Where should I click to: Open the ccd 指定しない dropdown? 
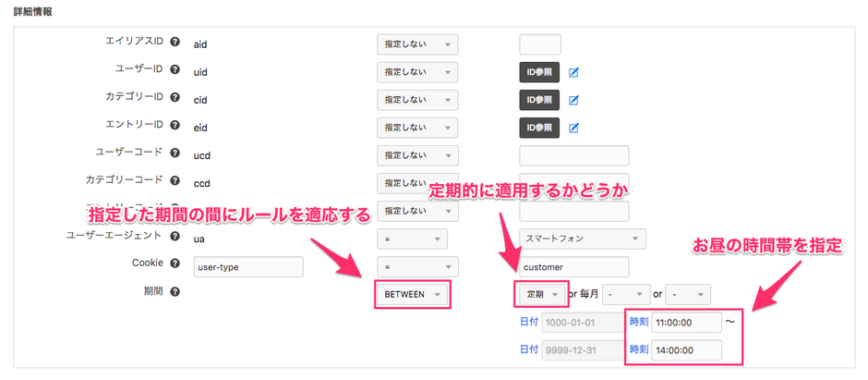click(417, 183)
